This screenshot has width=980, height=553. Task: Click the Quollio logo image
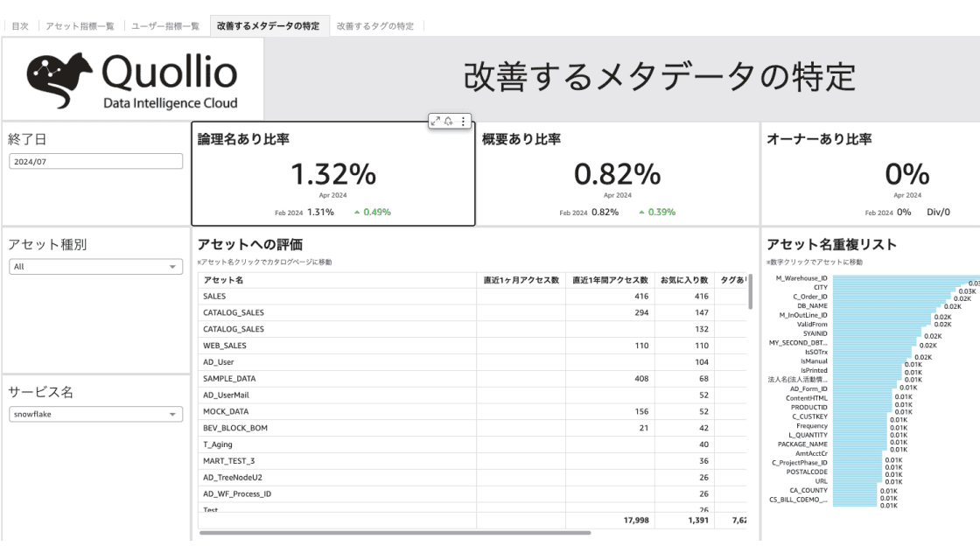pos(132,80)
